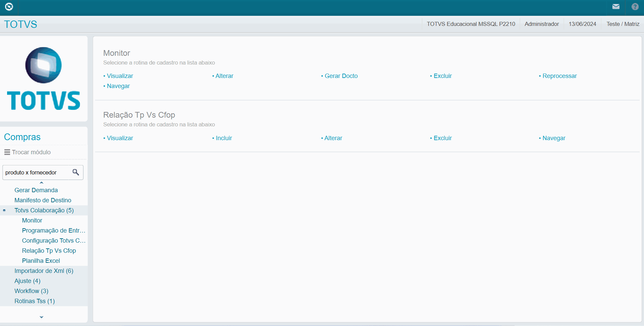Expand Rotinas Tss (1) group
Image resolution: width=644 pixels, height=326 pixels.
35,301
